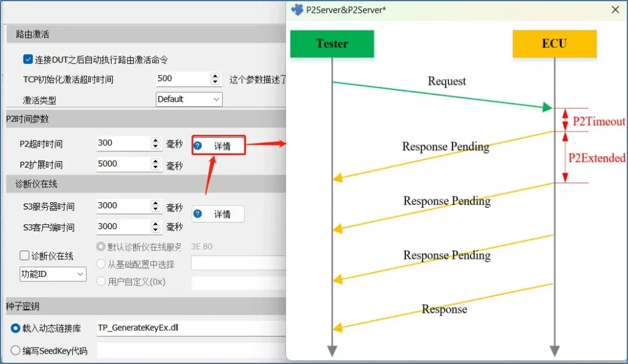
Task: Decrease the S3客户端时间 spinner value
Action: click(x=156, y=230)
